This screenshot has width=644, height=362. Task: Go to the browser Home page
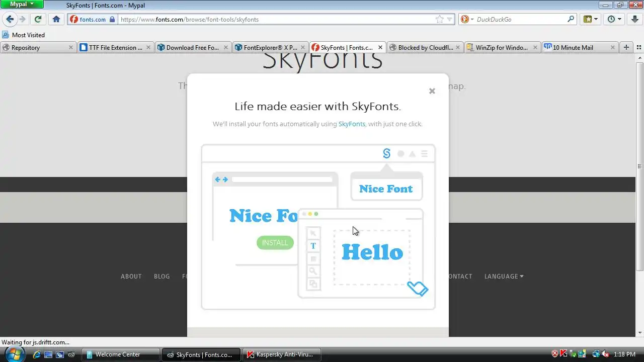pyautogui.click(x=56, y=19)
